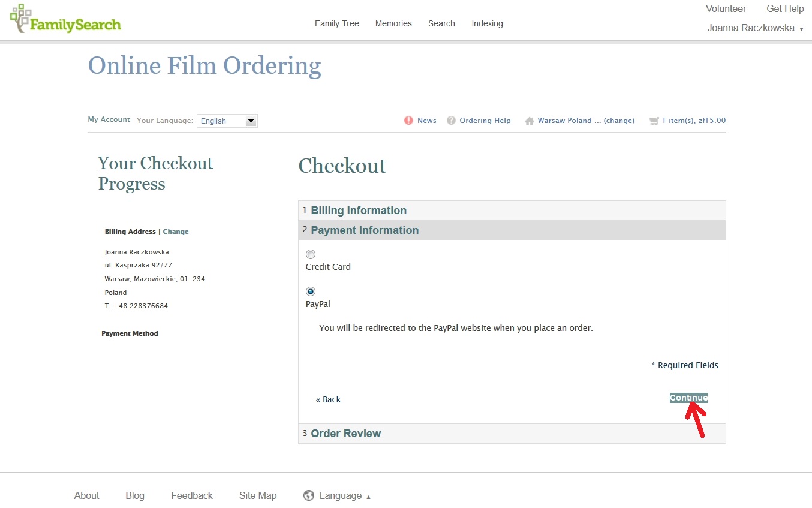Screen dimensions: 812x508
Task: Go to the Memories menu item
Action: pos(393,23)
